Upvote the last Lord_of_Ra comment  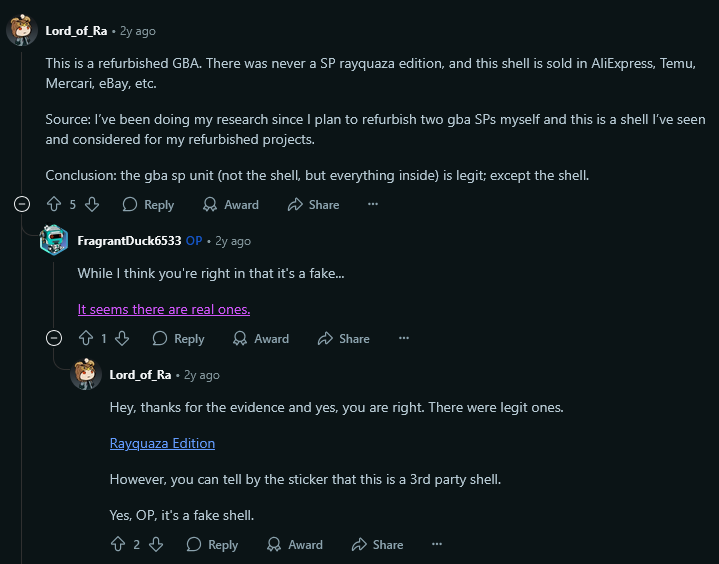[x=118, y=545]
